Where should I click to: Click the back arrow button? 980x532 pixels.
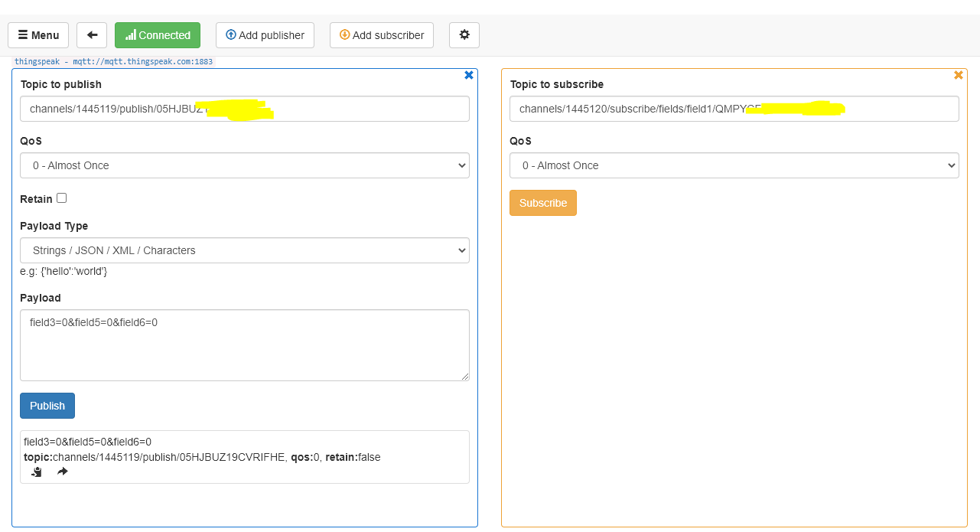coord(92,35)
